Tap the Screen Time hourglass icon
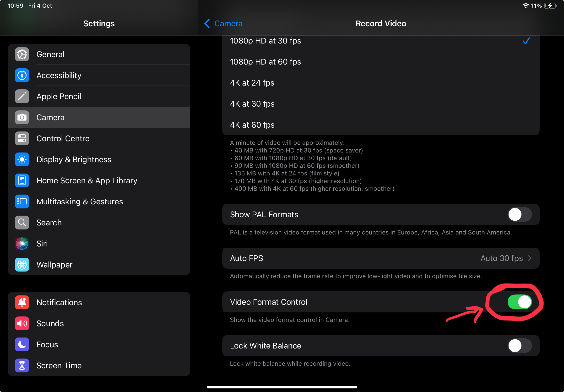564x392 pixels. pos(22,365)
